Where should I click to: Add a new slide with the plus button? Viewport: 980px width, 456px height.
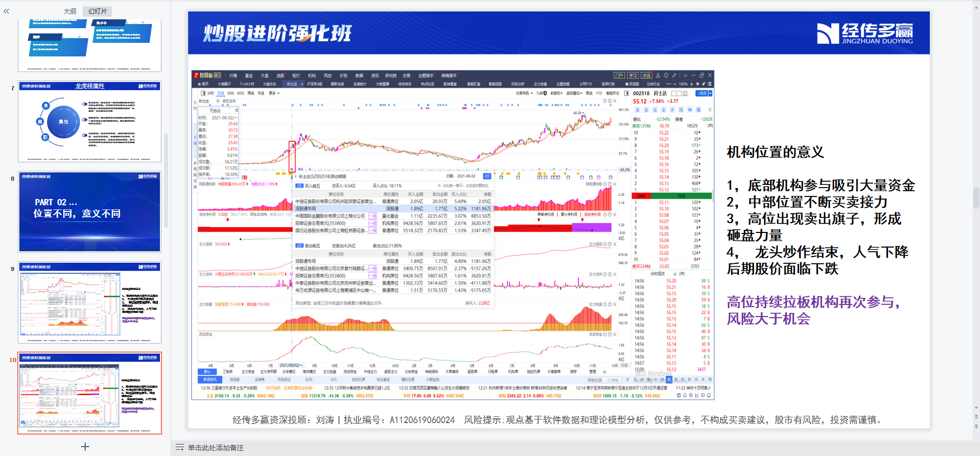pos(85,447)
